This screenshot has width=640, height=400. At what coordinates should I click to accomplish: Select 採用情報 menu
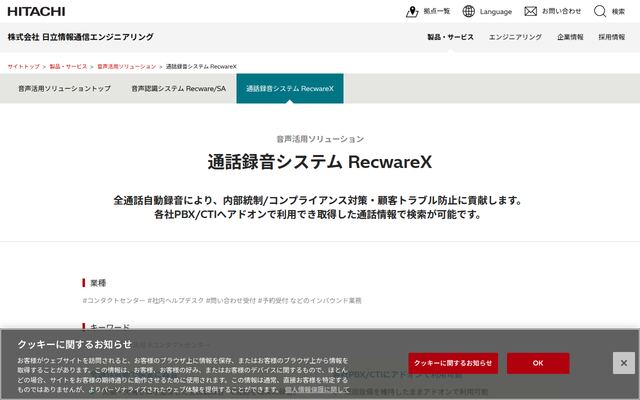(611, 37)
